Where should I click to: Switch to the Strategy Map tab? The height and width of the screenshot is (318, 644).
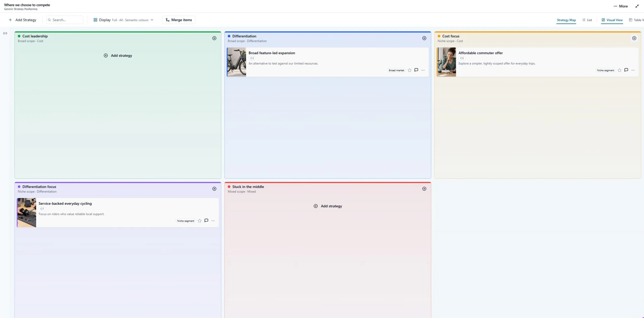click(566, 20)
